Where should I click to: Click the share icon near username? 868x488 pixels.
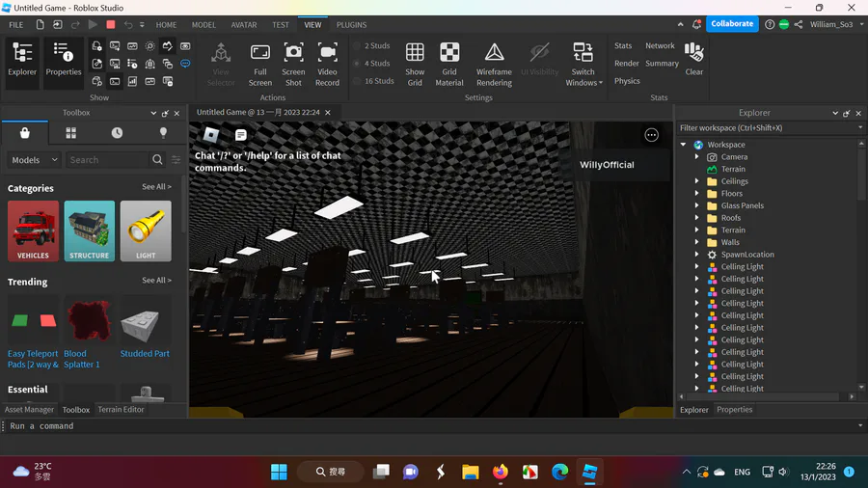point(799,24)
